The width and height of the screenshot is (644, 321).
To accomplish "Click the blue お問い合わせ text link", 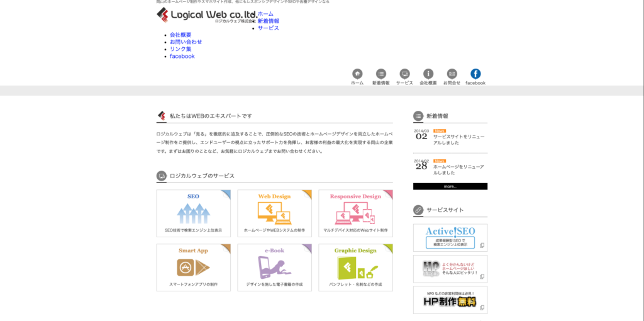I will 186,42.
